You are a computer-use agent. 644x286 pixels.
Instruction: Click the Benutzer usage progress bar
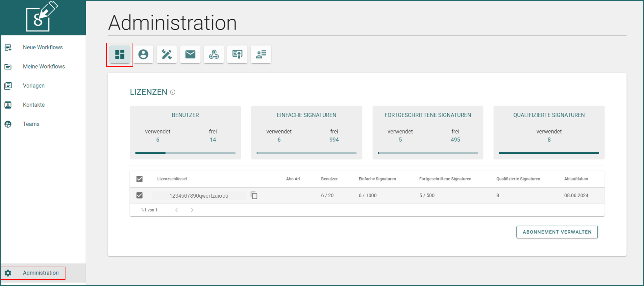point(185,153)
